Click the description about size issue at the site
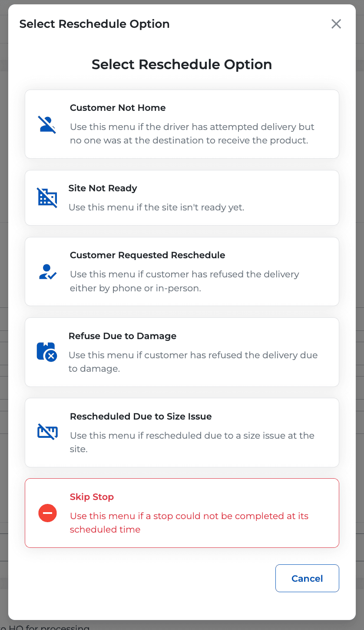Viewport: 364px width, 630px height. [x=192, y=442]
